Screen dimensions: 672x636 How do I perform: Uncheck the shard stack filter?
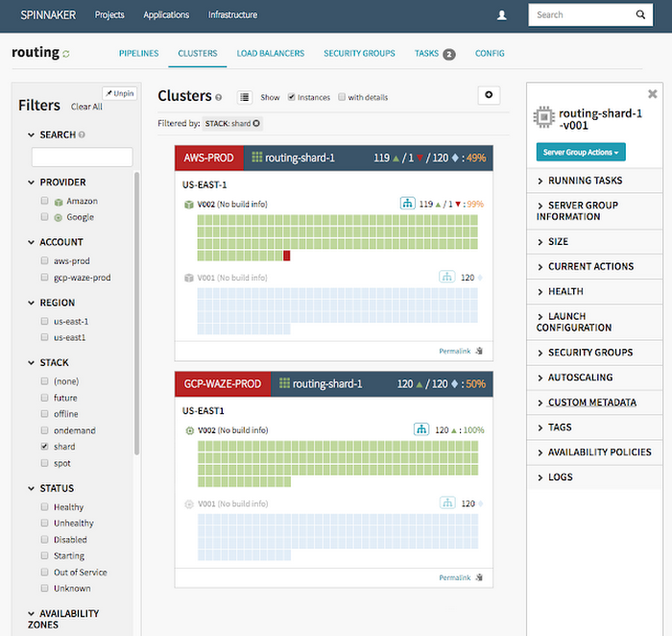click(x=44, y=447)
